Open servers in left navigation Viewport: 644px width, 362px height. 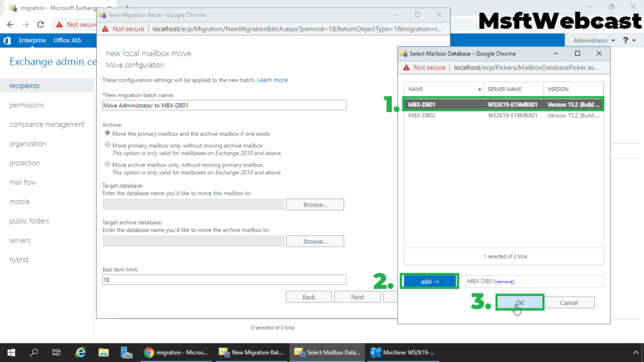coord(19,240)
